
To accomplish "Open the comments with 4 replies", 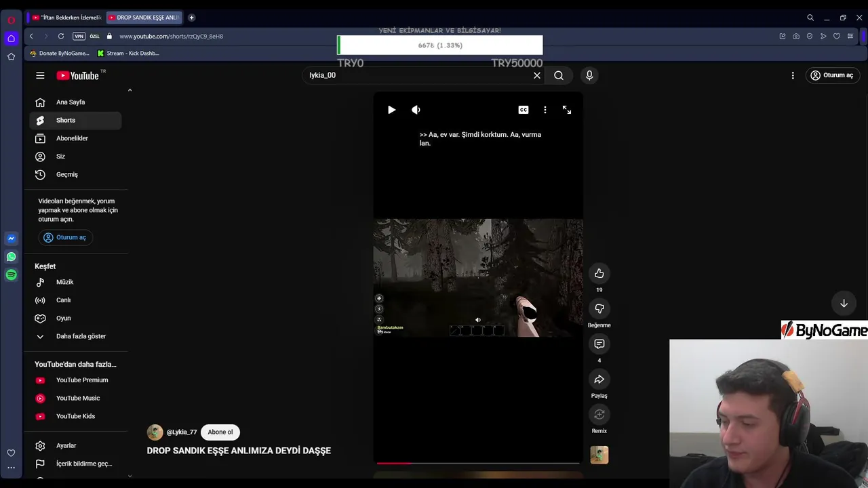I will [x=599, y=344].
